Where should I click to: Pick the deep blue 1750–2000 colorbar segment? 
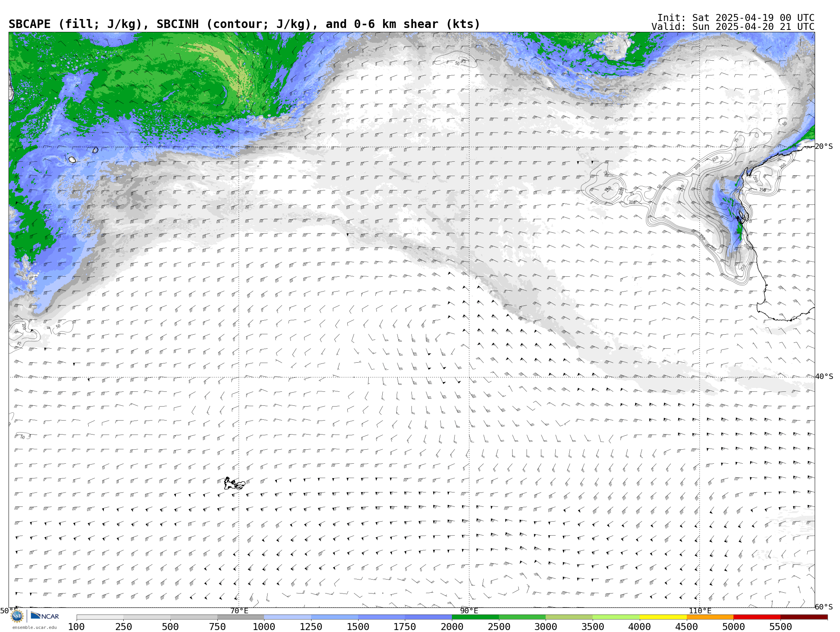pos(429,617)
